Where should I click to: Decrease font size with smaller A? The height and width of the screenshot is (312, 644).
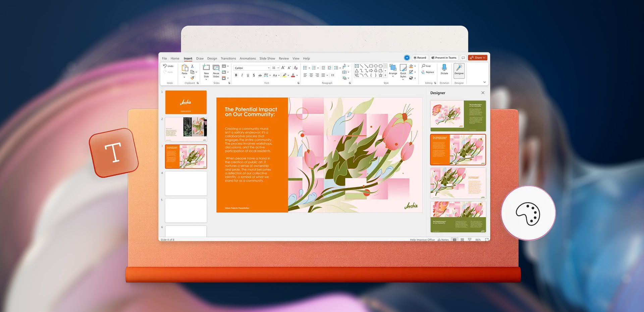point(289,68)
